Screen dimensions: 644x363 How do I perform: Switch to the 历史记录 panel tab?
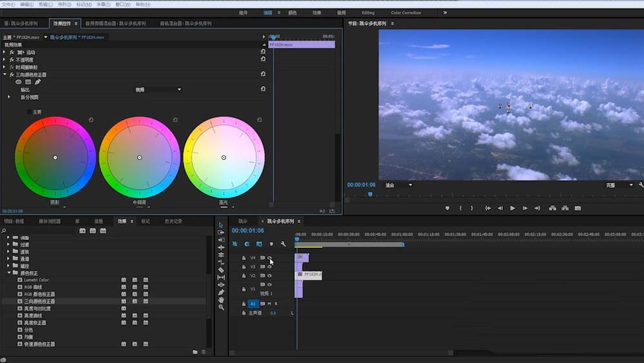pyautogui.click(x=173, y=221)
